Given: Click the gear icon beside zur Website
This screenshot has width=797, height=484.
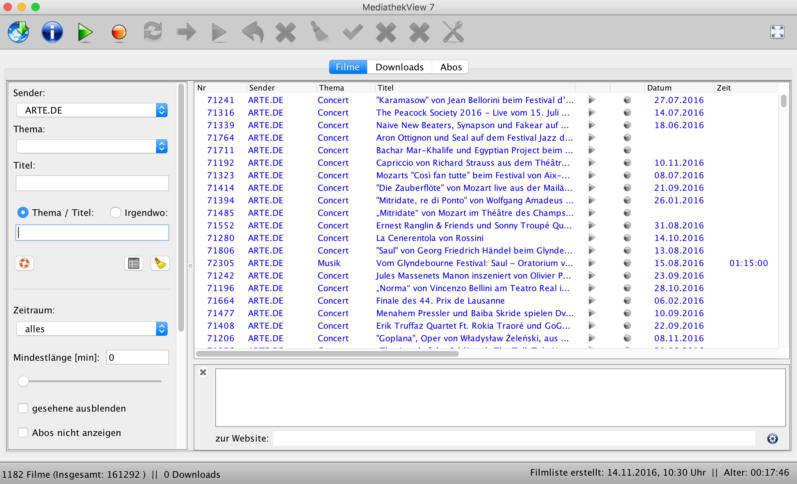Looking at the screenshot, I should click(x=772, y=438).
